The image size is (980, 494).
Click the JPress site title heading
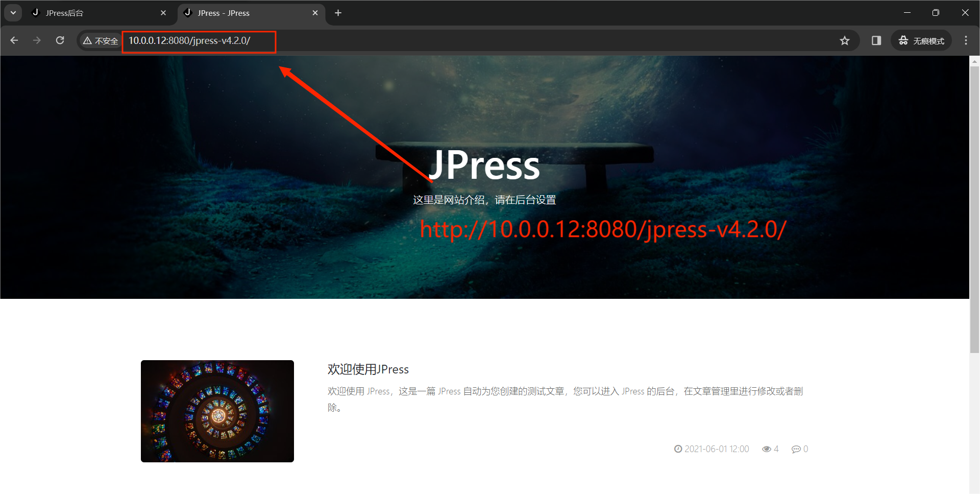[x=484, y=166]
